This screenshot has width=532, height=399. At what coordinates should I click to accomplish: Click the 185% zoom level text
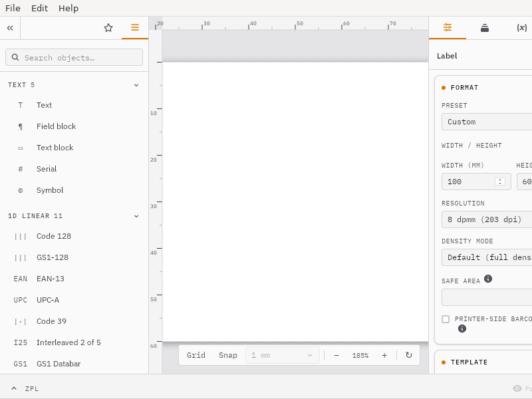[360, 356]
